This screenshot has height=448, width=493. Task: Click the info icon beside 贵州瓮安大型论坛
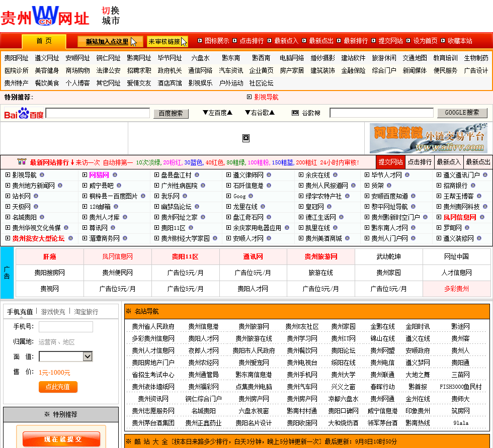click(70, 238)
